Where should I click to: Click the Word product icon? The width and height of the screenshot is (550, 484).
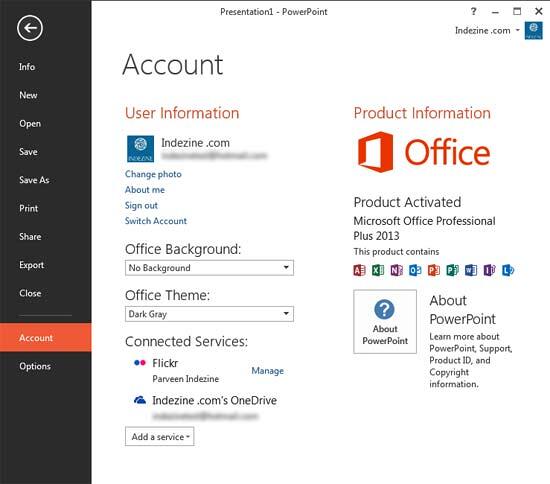tap(471, 270)
